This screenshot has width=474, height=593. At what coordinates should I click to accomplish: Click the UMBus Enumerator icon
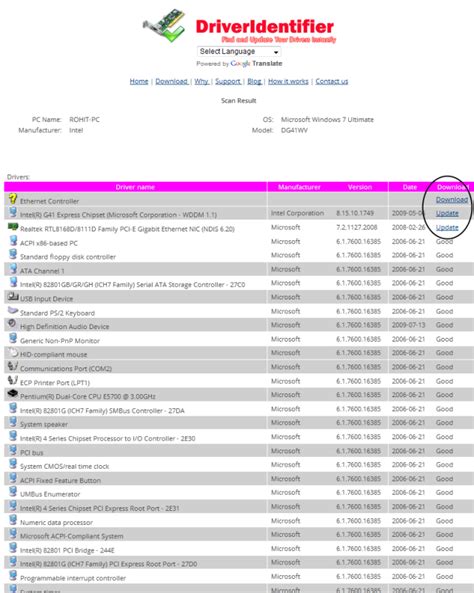point(13,492)
